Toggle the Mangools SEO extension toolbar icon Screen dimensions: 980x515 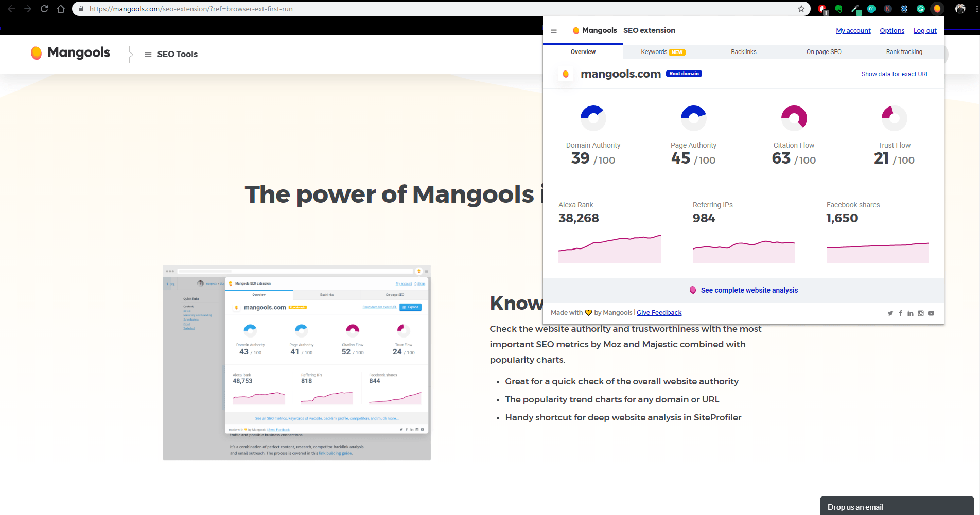(937, 9)
